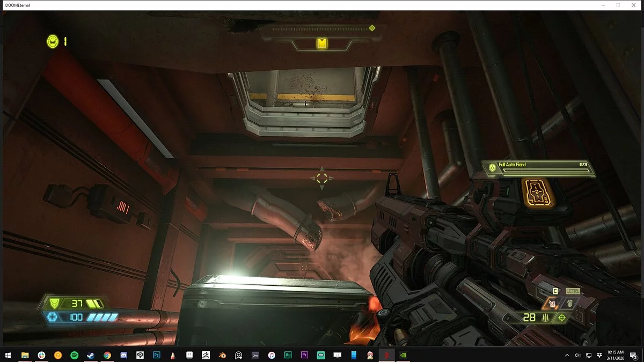Click the C key prompt

pos(555,291)
